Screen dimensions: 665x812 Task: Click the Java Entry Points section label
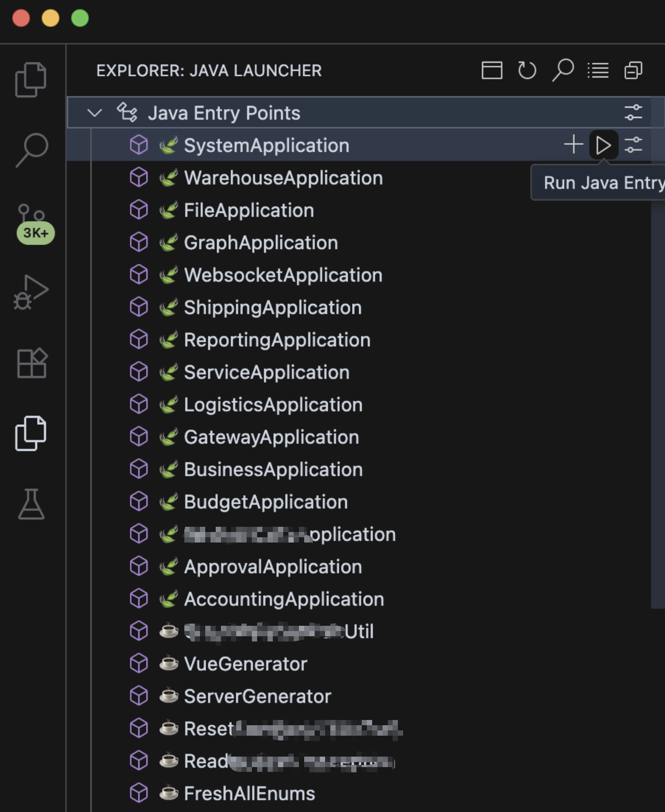224,113
